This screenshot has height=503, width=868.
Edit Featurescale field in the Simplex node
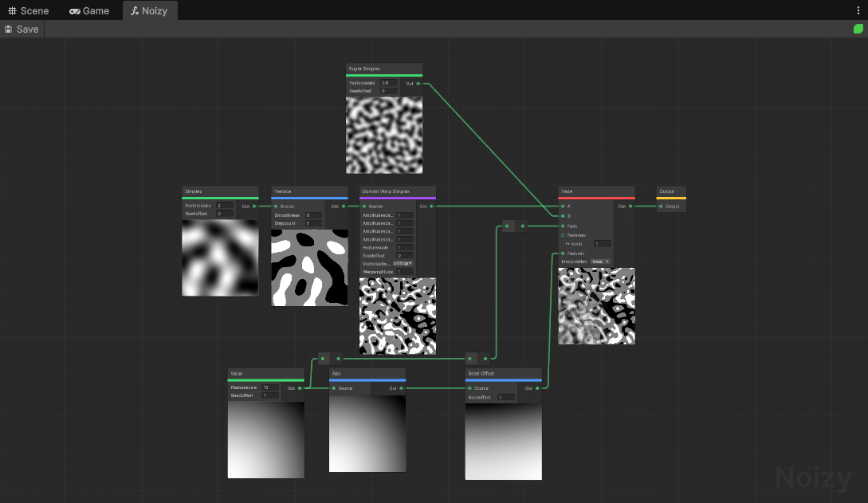(x=225, y=206)
